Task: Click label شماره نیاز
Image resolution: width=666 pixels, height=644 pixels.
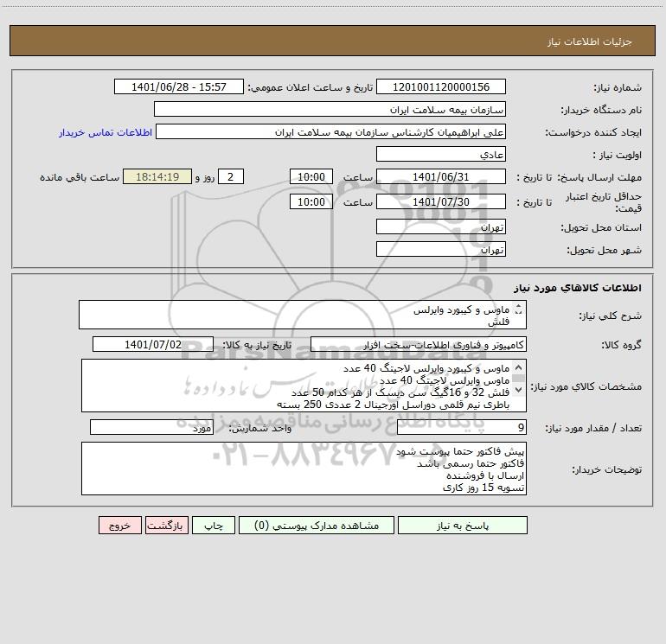Action: click(618, 88)
